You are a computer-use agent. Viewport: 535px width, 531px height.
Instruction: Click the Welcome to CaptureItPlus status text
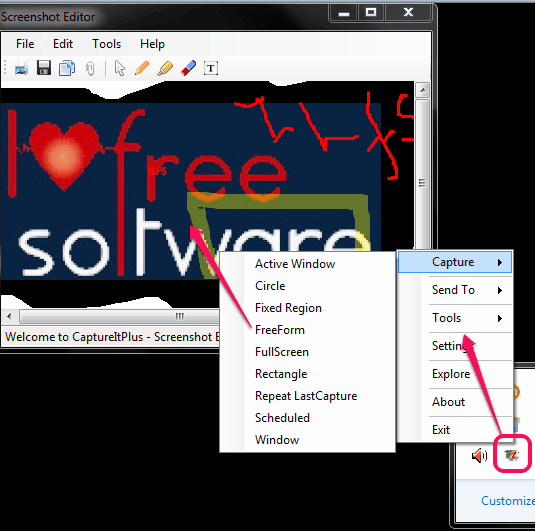click(112, 337)
